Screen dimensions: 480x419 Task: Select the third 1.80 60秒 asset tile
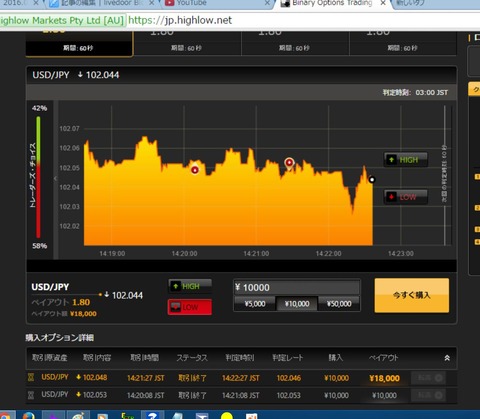coord(295,43)
